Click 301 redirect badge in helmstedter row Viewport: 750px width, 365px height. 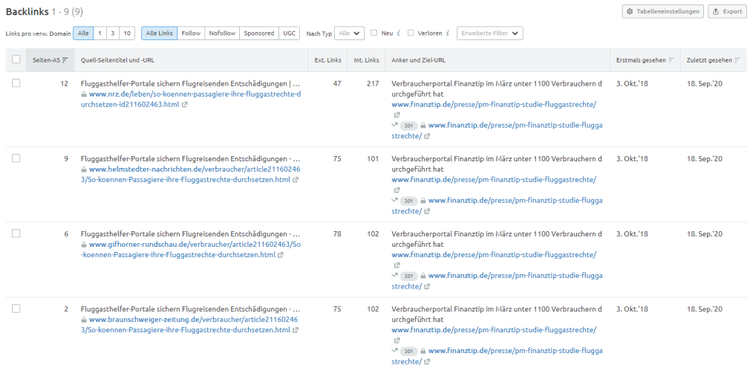point(408,201)
